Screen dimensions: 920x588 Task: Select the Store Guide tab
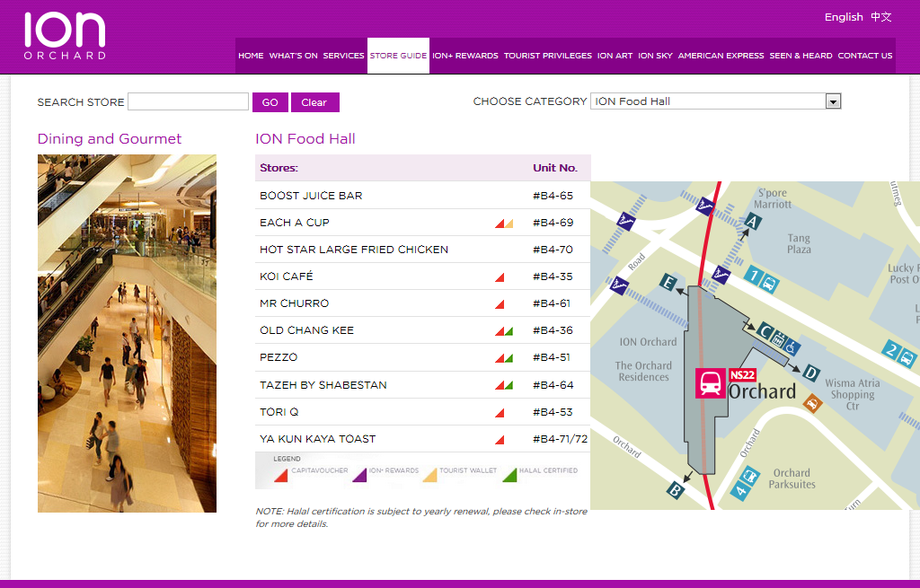pos(398,56)
